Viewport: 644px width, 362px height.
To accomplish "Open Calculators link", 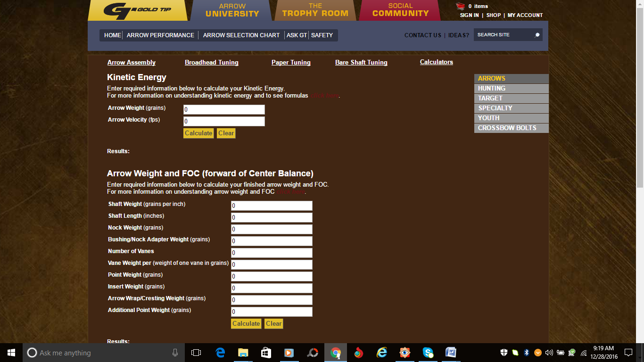I will tap(437, 62).
